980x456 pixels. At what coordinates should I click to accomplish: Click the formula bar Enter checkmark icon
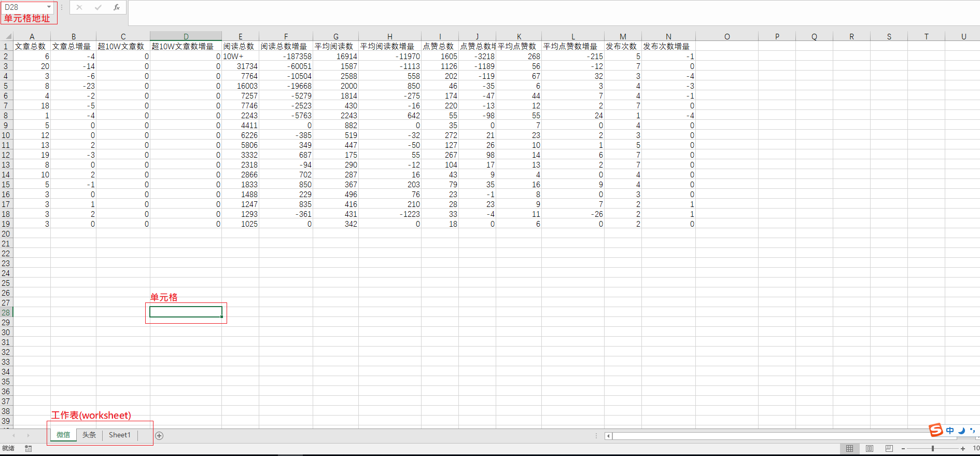click(x=98, y=7)
